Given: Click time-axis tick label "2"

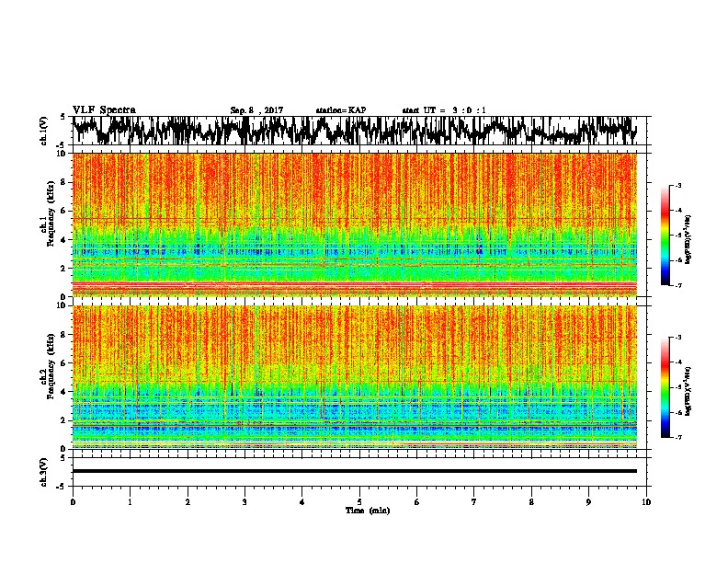Looking at the screenshot, I should pos(188,502).
